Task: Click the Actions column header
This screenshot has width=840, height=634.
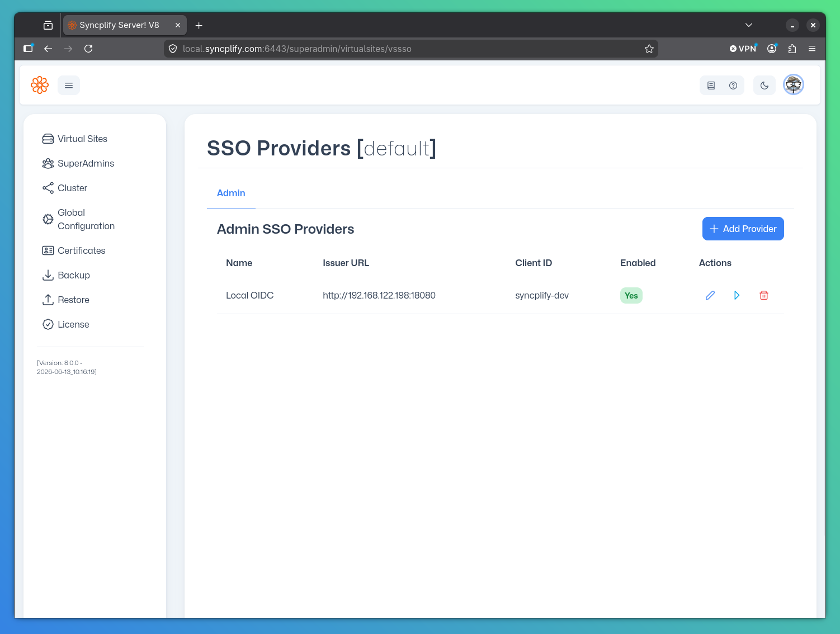Action: pyautogui.click(x=715, y=263)
